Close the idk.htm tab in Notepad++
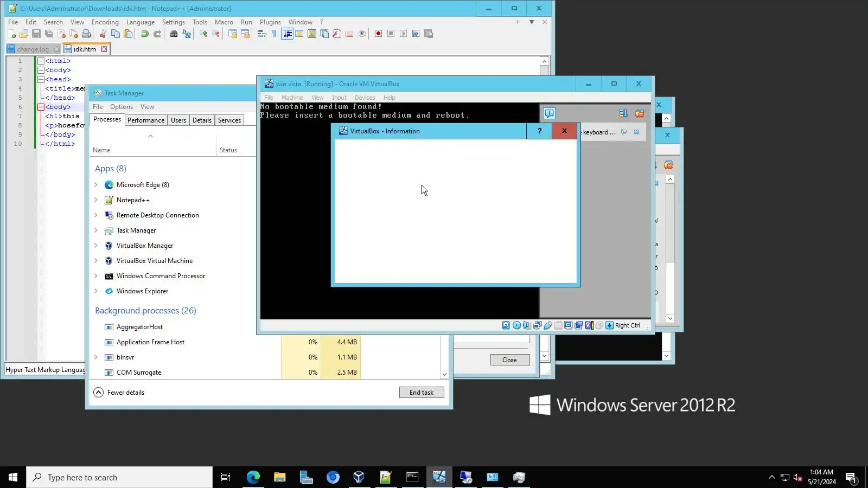The image size is (868, 488). pos(104,49)
